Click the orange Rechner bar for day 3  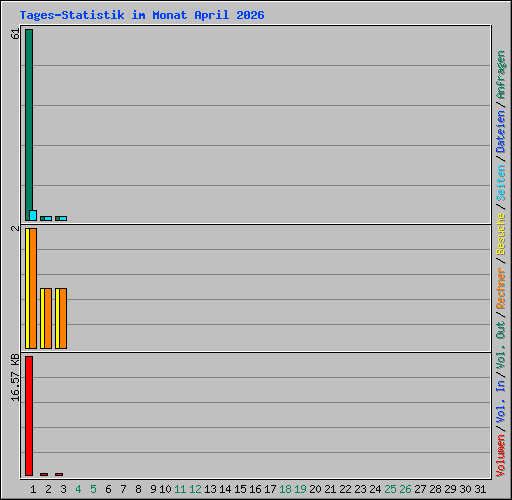pyautogui.click(x=63, y=318)
